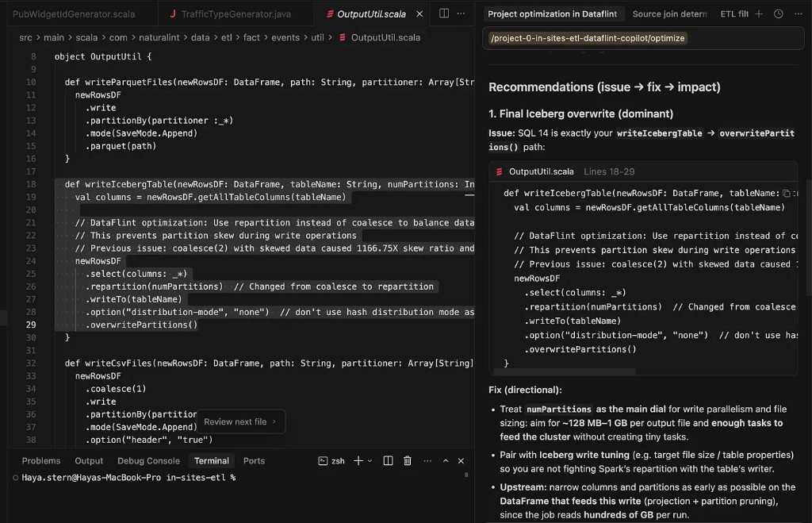Split the editor into two panes
812x523 pixels.
[443, 13]
